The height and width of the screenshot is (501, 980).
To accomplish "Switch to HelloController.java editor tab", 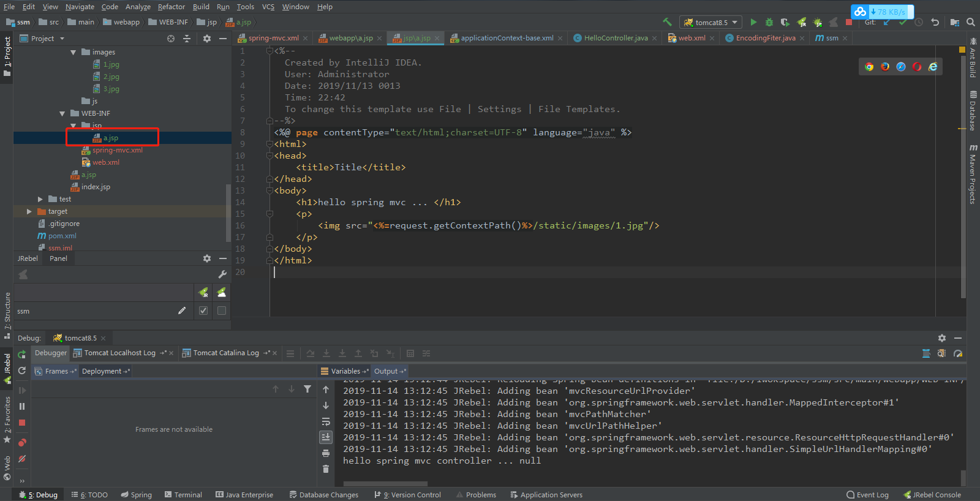I will [x=615, y=38].
